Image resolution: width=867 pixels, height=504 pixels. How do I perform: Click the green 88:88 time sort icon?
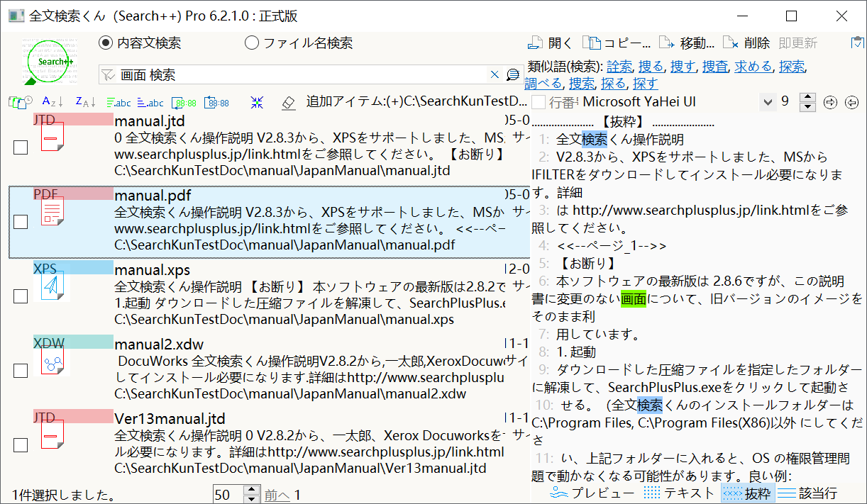184,102
